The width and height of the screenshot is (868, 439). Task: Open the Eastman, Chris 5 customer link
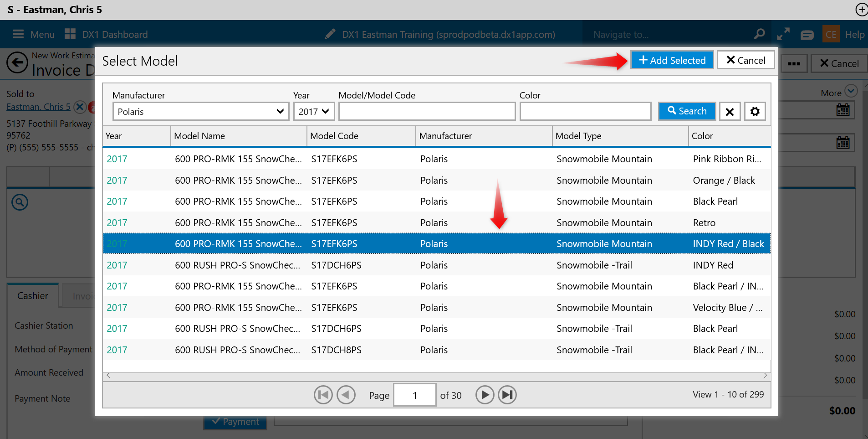(x=38, y=107)
